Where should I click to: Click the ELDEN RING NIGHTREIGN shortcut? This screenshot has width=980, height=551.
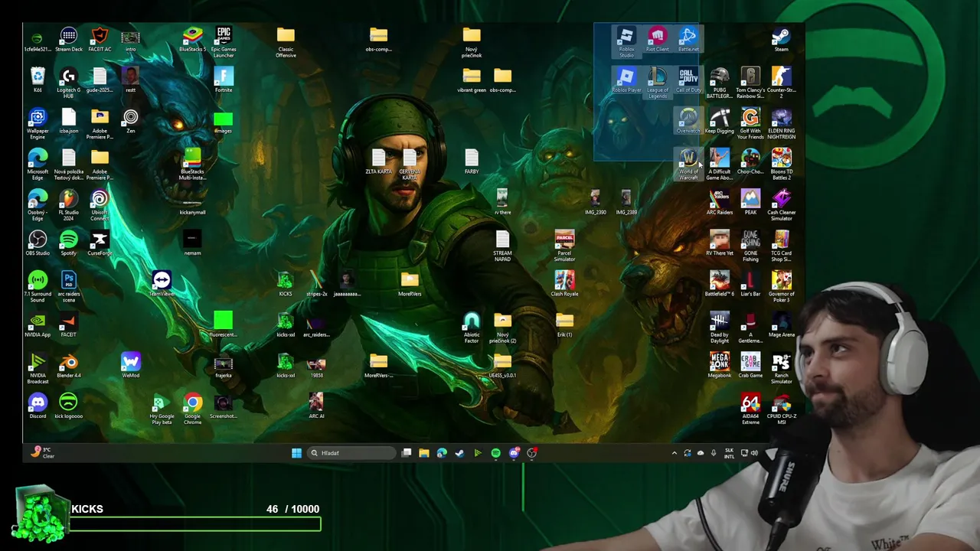[x=781, y=124]
